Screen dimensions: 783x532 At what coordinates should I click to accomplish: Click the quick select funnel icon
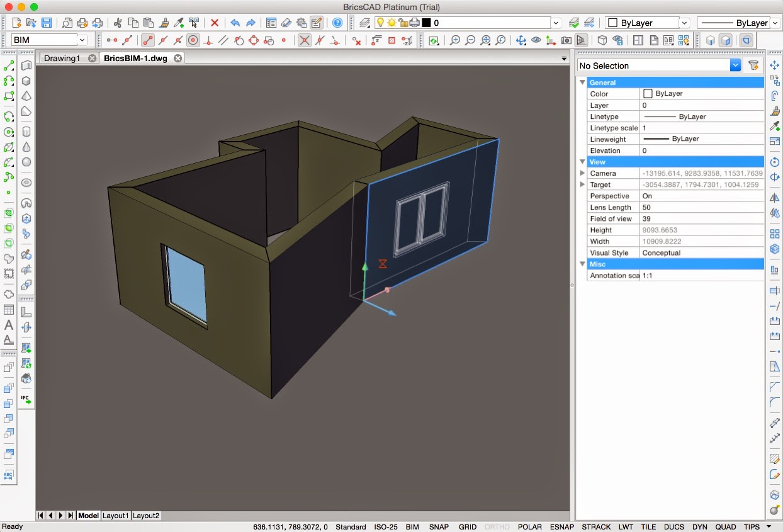point(753,65)
